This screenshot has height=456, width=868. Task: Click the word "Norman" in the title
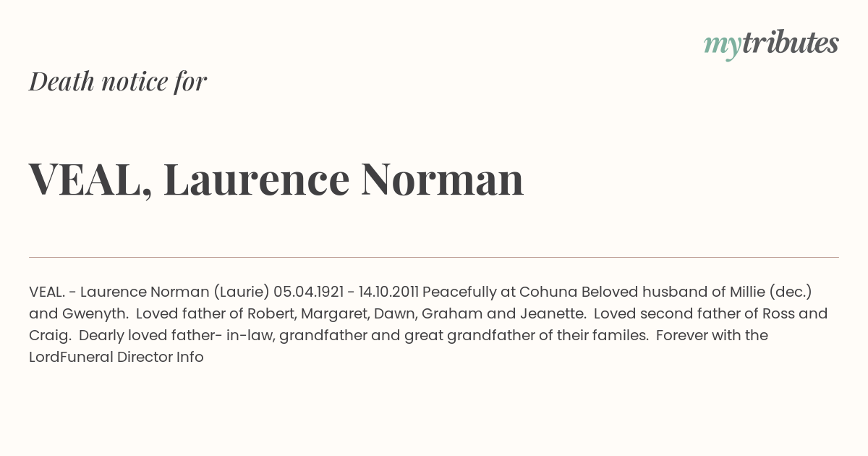442,179
